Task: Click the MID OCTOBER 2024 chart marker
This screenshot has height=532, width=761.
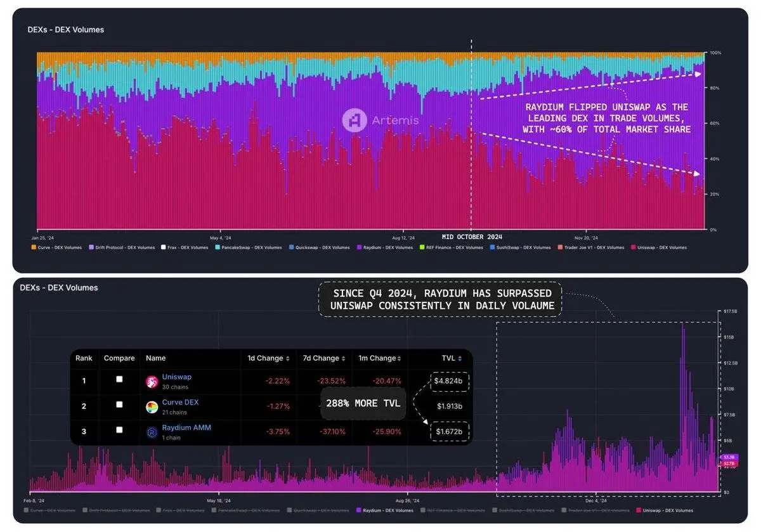Action: (472, 237)
